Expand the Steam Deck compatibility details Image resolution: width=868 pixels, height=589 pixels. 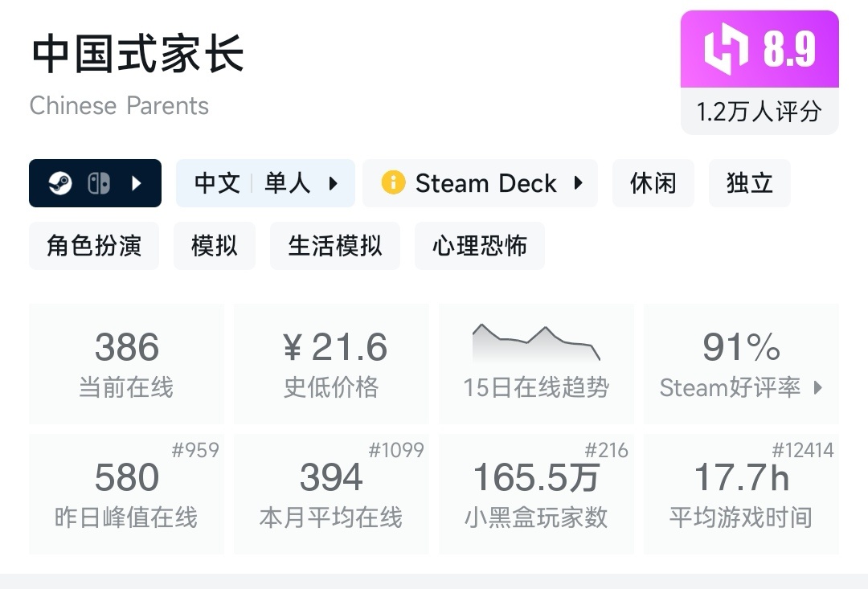(577, 183)
